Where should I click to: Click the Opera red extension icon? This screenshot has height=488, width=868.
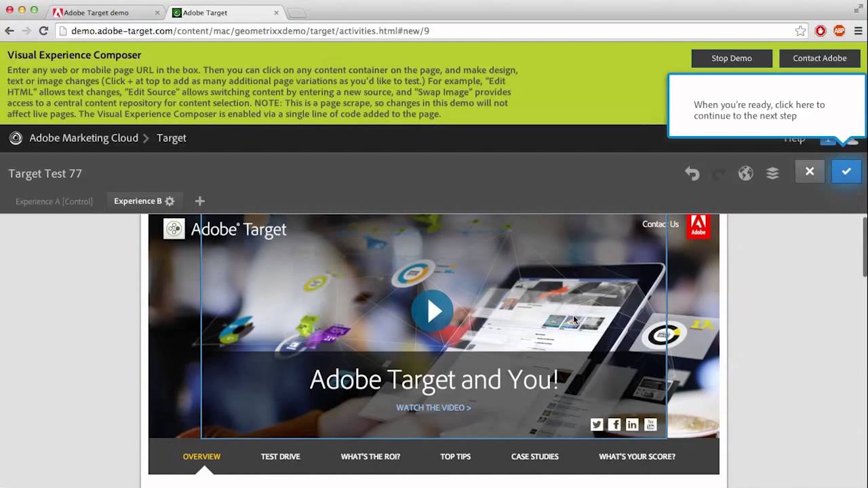point(821,30)
